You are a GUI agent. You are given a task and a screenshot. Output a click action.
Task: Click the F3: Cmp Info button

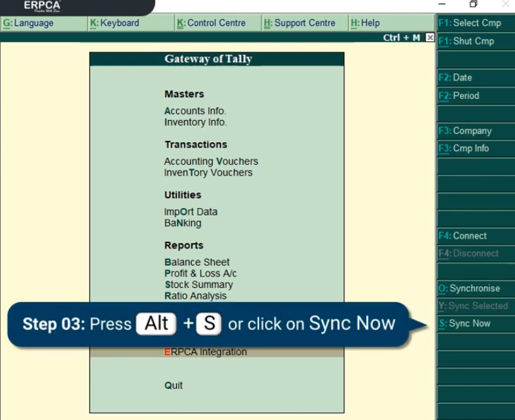point(476,148)
